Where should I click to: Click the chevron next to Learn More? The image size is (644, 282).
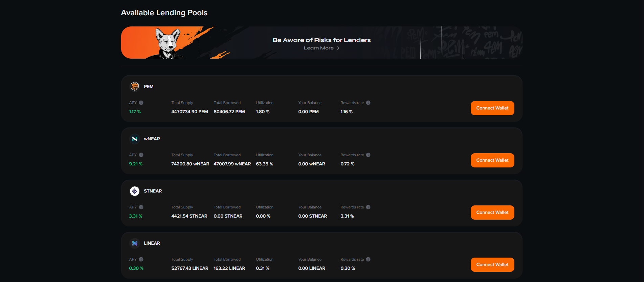338,48
